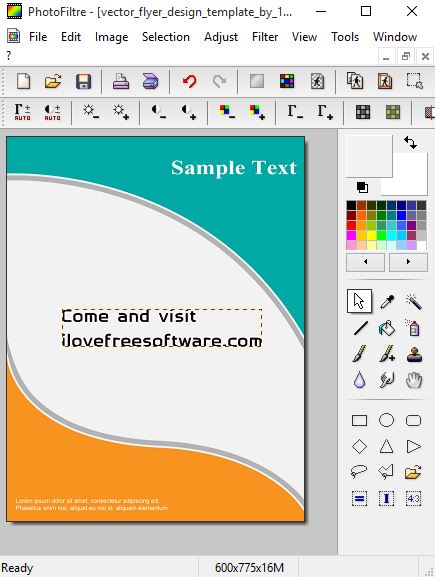This screenshot has height=577, width=435.
Task: Select the Pointer selection tool
Action: pos(359,301)
